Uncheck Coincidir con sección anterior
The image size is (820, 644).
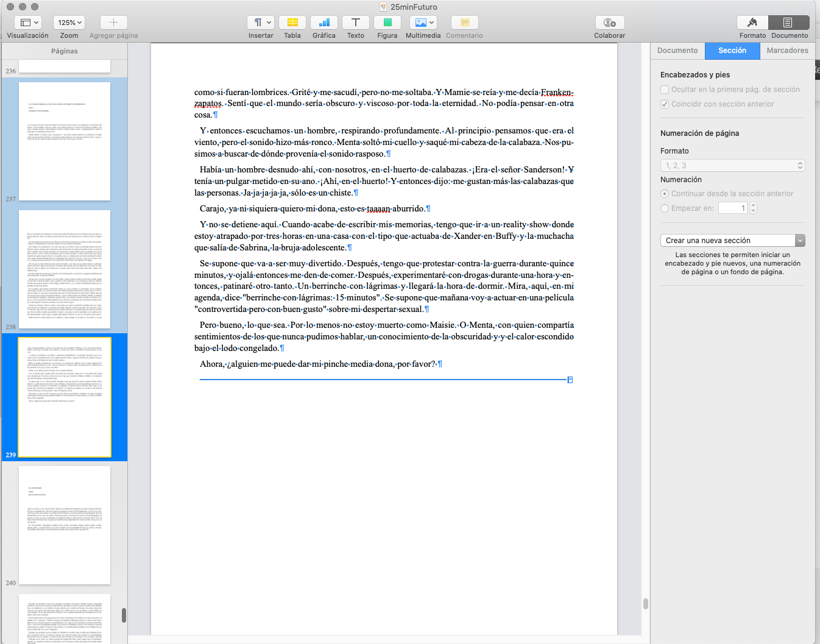click(665, 104)
